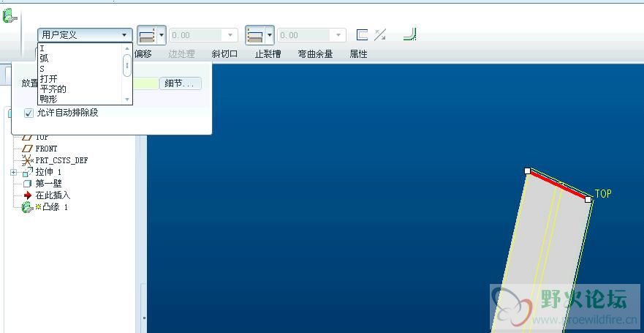The image size is (644, 333).
Task: Click the shape list scrollbar thumb
Action: pyautogui.click(x=127, y=65)
